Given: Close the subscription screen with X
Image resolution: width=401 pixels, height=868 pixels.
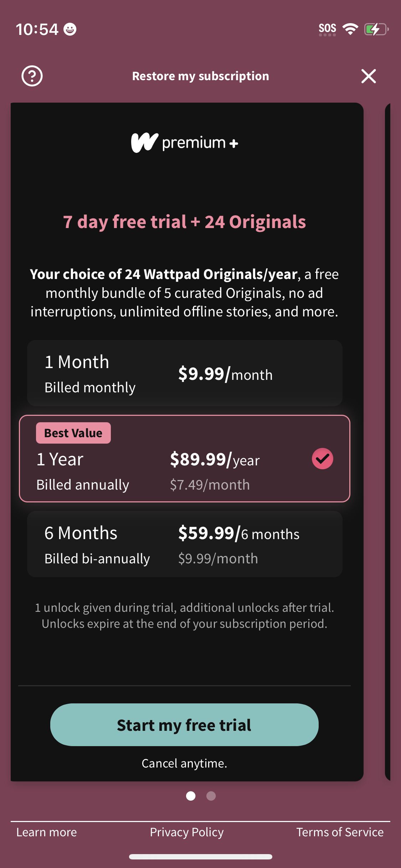Looking at the screenshot, I should click(x=369, y=76).
